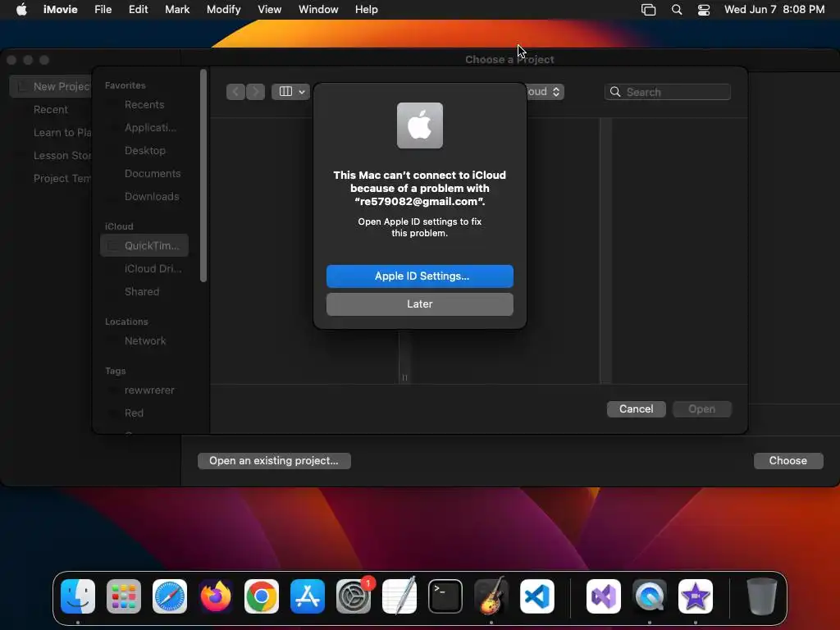This screenshot has height=630, width=840.
Task: Open the File menu
Action: [103, 10]
